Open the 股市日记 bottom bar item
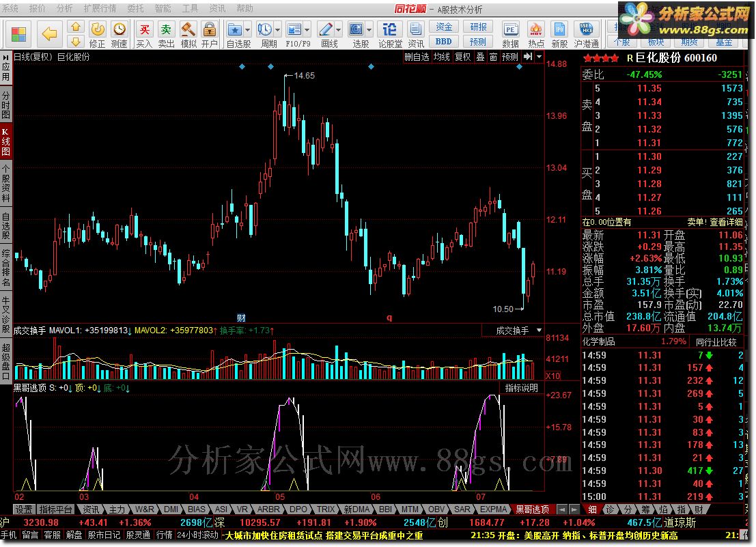756x547 pixels. [x=104, y=535]
